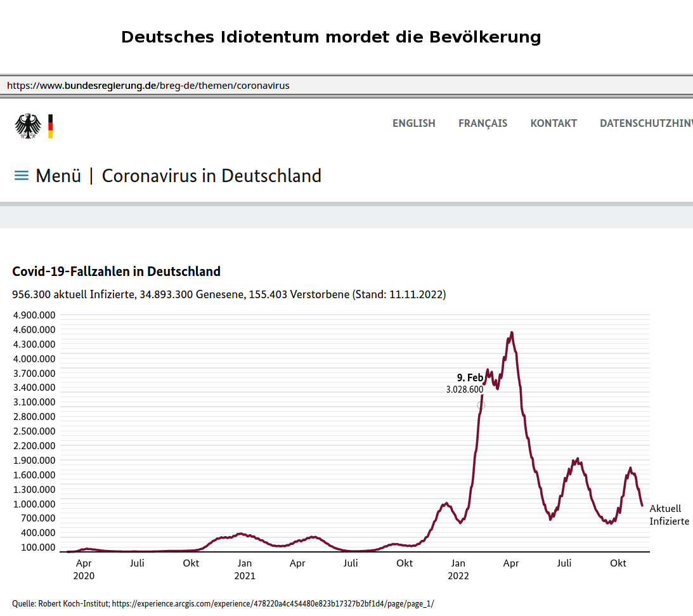Click the Robert Koch-Institut source line
This screenshot has height=616, width=693.
tap(223, 603)
